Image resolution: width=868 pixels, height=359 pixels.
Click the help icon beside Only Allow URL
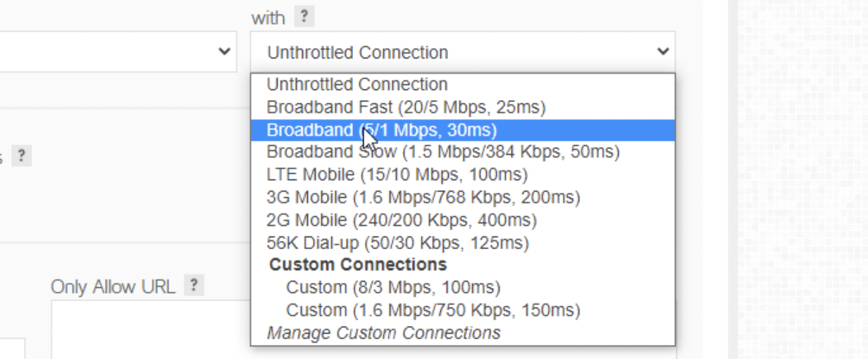(194, 286)
